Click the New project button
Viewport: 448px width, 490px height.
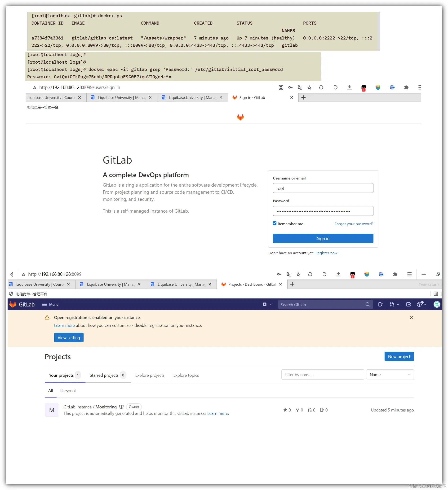coord(399,357)
